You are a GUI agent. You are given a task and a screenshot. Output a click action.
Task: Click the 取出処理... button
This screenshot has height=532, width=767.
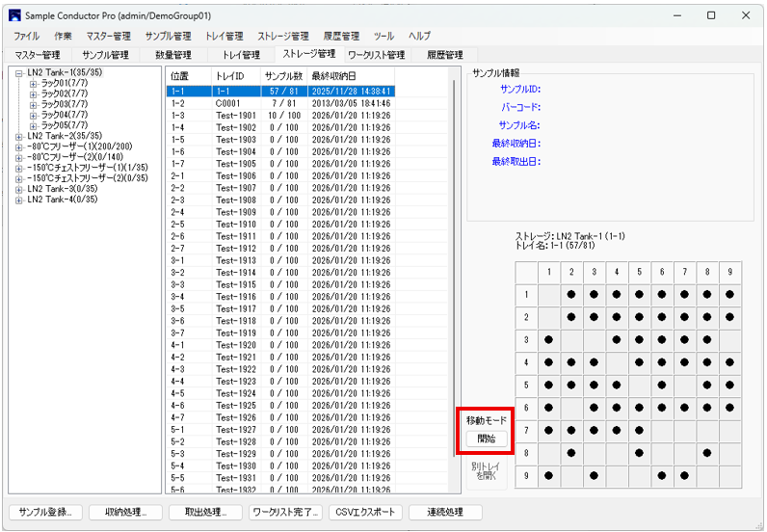tap(205, 512)
